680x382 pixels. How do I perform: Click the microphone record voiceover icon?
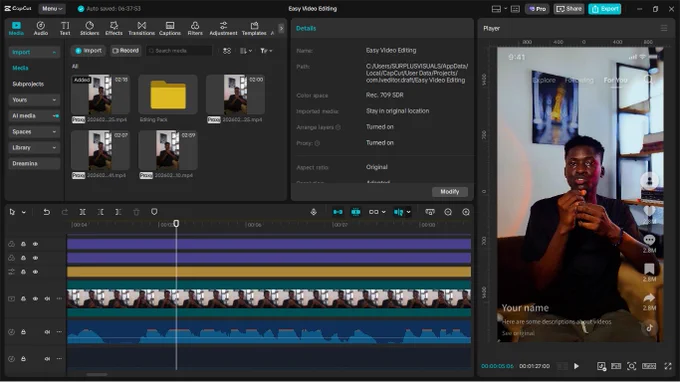click(x=314, y=212)
